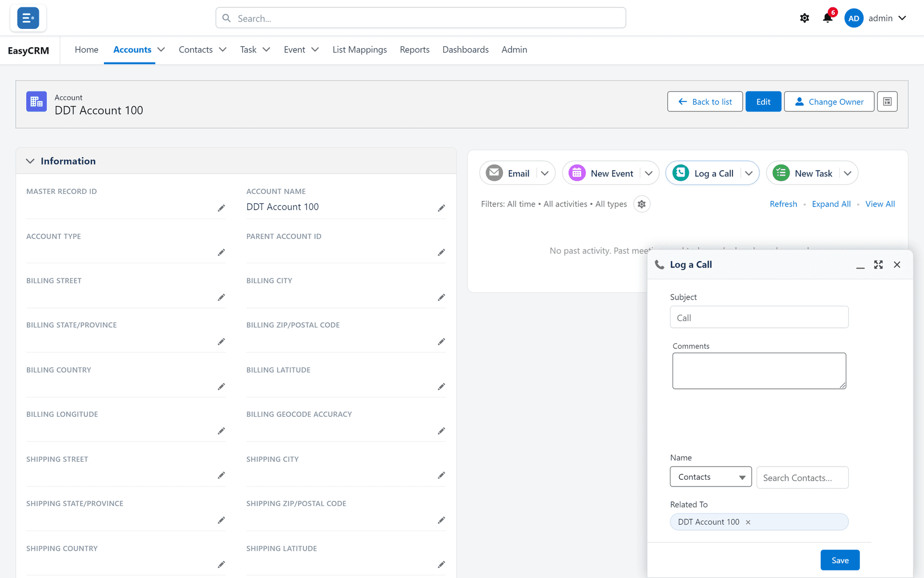Edit the Billing Street pencil

click(x=222, y=297)
